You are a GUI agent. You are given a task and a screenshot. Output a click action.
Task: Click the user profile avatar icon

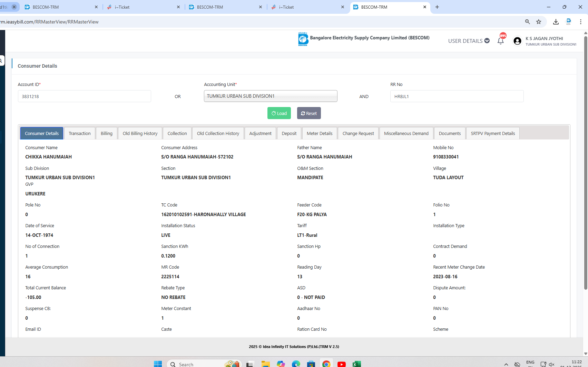(x=517, y=41)
